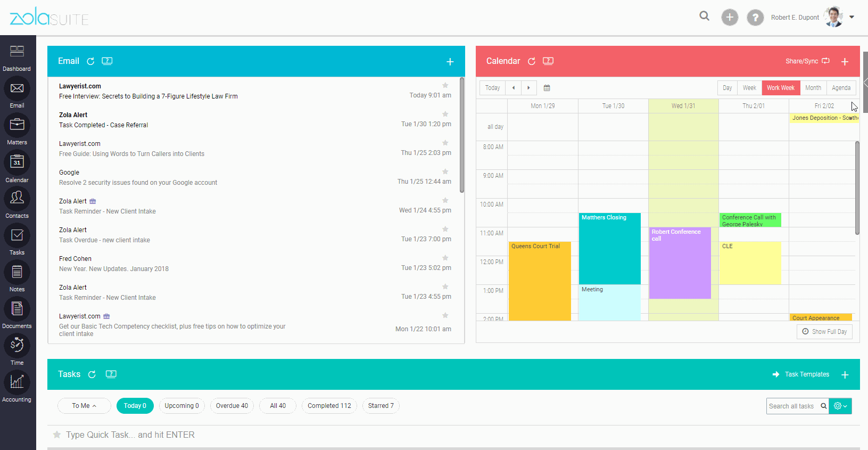The image size is (868, 450).
Task: Open the yellow CLE calendar event
Action: pos(750,263)
